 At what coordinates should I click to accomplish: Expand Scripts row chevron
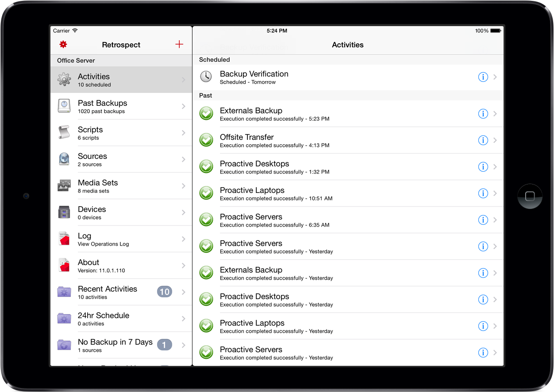184,133
